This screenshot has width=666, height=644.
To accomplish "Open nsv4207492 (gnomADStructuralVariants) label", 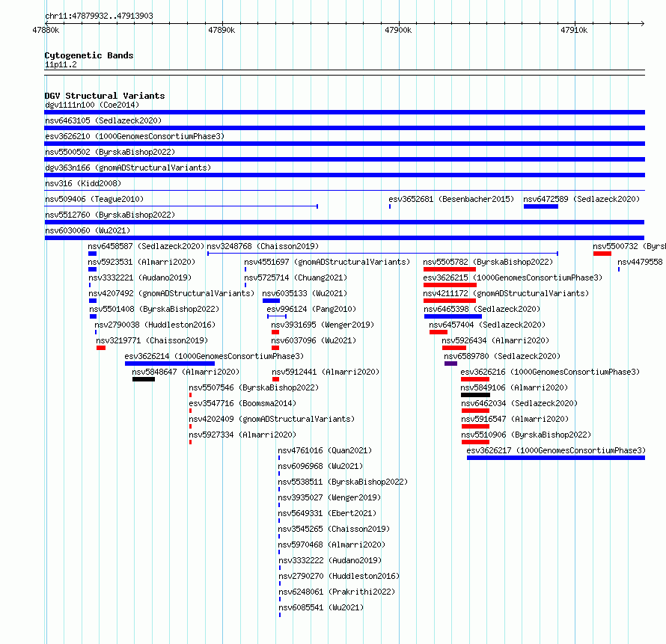I will [171, 293].
